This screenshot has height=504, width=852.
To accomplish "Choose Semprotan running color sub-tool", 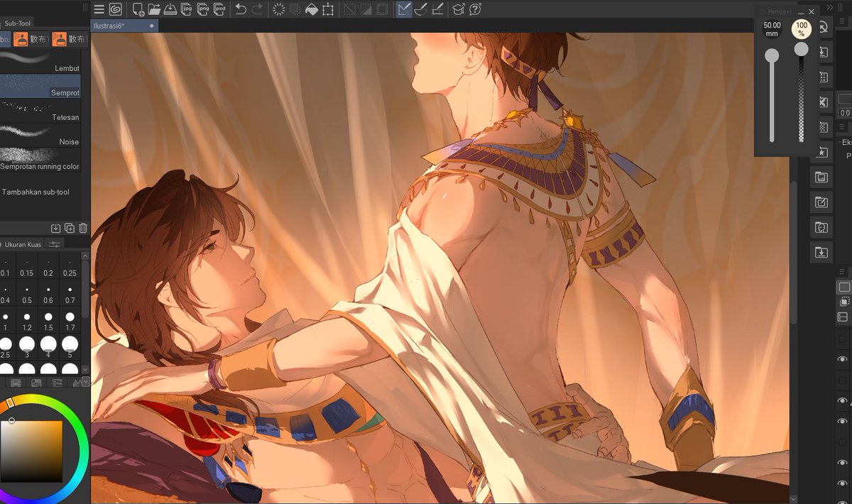I will pyautogui.click(x=40, y=160).
